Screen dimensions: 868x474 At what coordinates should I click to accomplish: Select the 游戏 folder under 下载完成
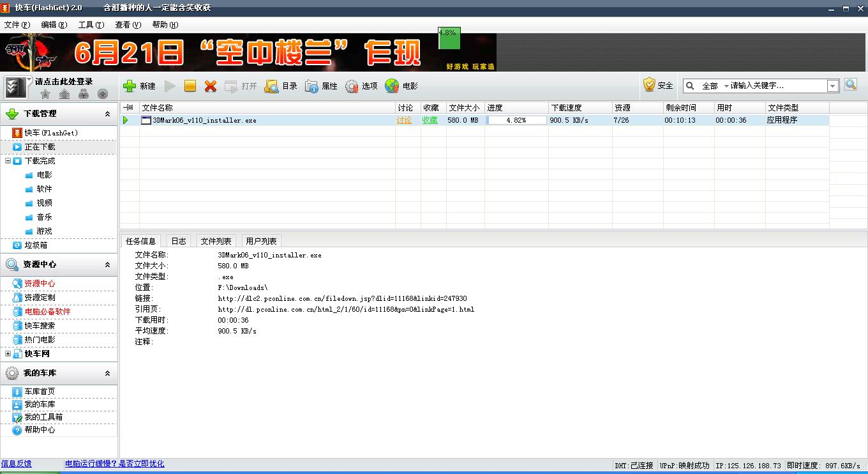44,231
